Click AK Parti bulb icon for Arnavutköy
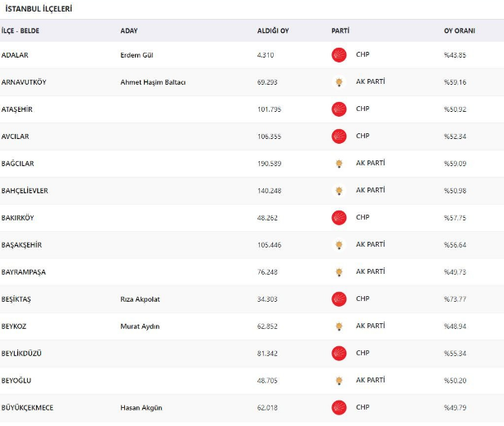 pos(339,82)
